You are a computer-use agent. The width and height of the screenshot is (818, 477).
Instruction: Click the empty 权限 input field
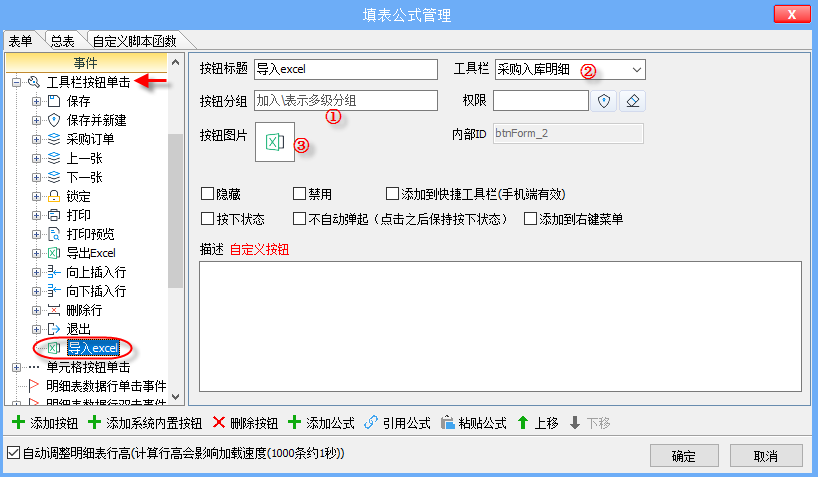point(540,101)
